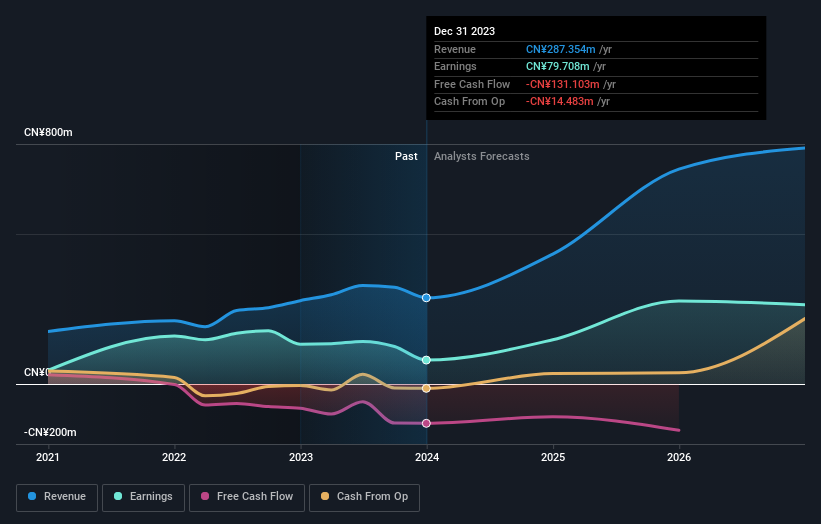Toggle the Revenue legend button
Viewport: 821px width, 524px height.
click(57, 497)
